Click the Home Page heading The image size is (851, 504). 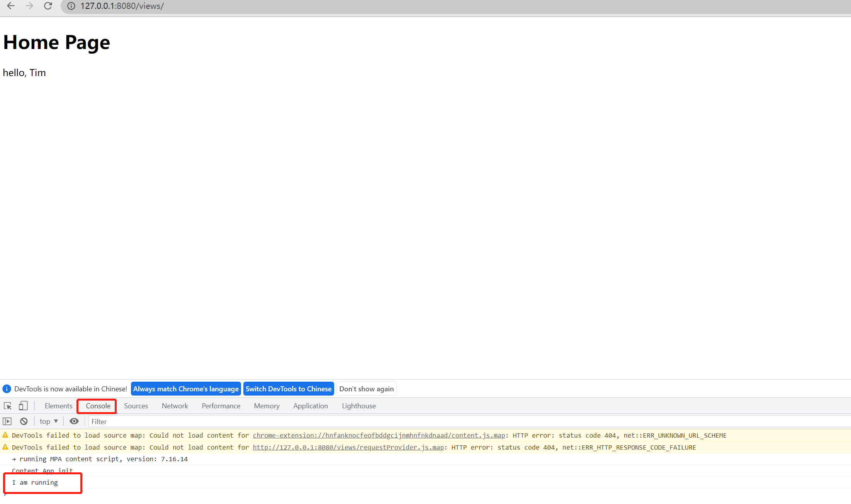tap(56, 42)
